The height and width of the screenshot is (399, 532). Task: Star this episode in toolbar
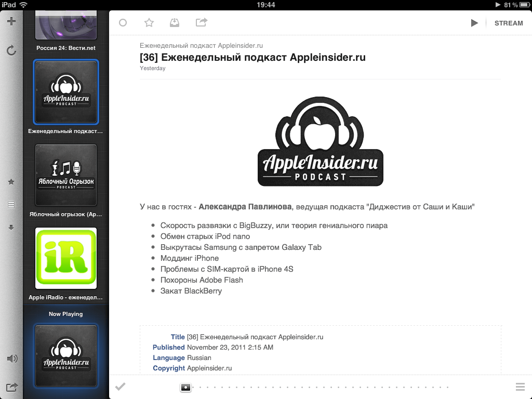pyautogui.click(x=149, y=23)
